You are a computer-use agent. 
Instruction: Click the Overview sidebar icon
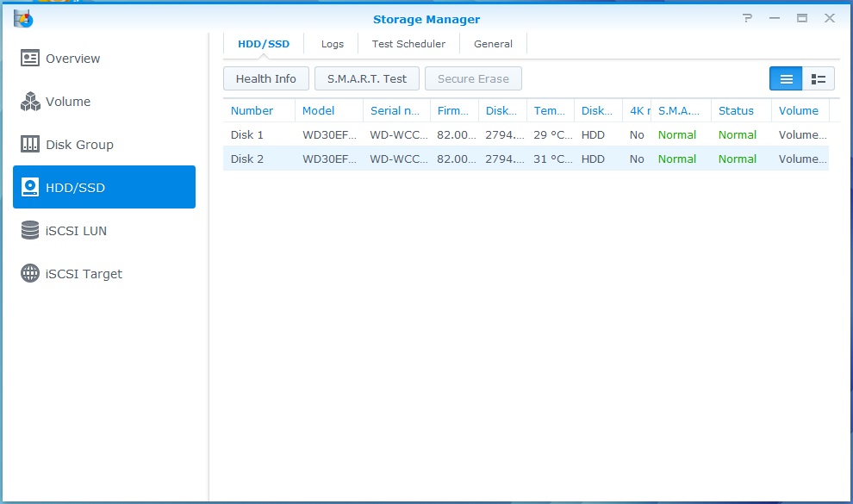coord(30,59)
